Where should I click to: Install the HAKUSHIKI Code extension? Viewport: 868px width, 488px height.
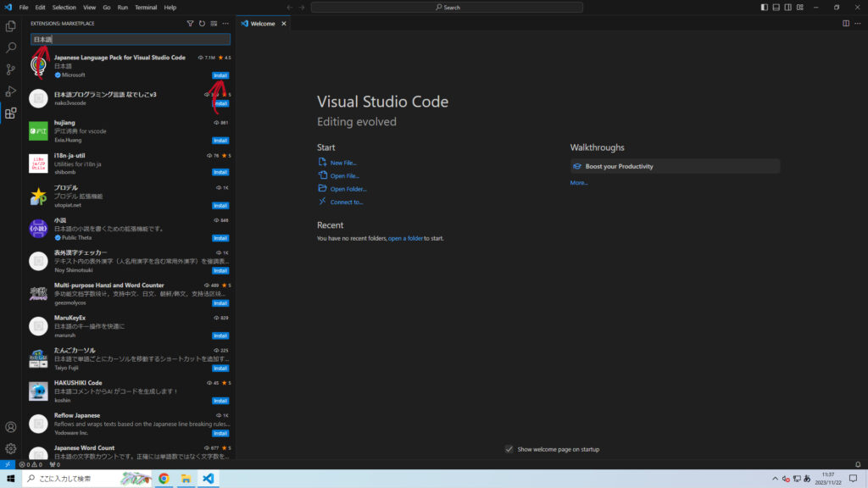(x=220, y=401)
